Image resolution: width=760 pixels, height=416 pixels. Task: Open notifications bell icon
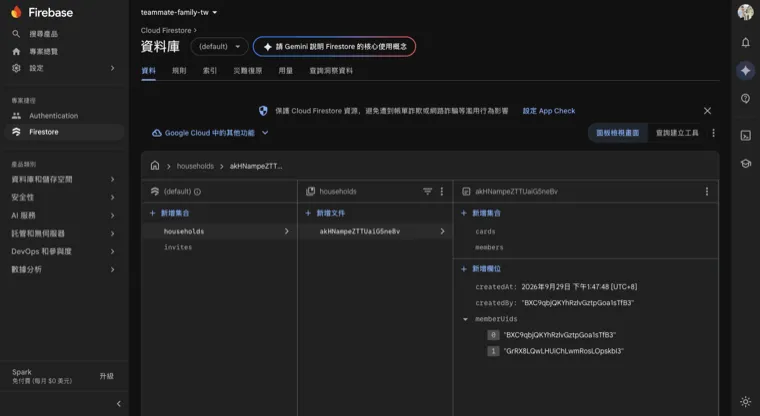(x=745, y=42)
